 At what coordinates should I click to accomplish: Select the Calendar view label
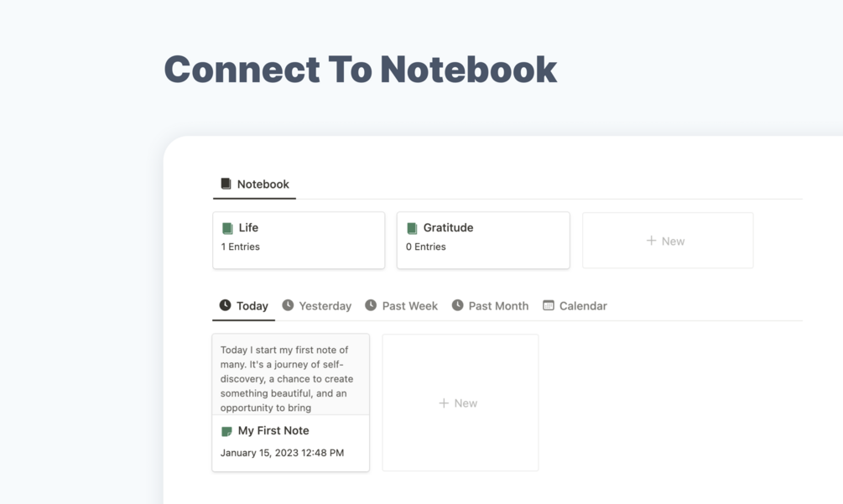[583, 306]
